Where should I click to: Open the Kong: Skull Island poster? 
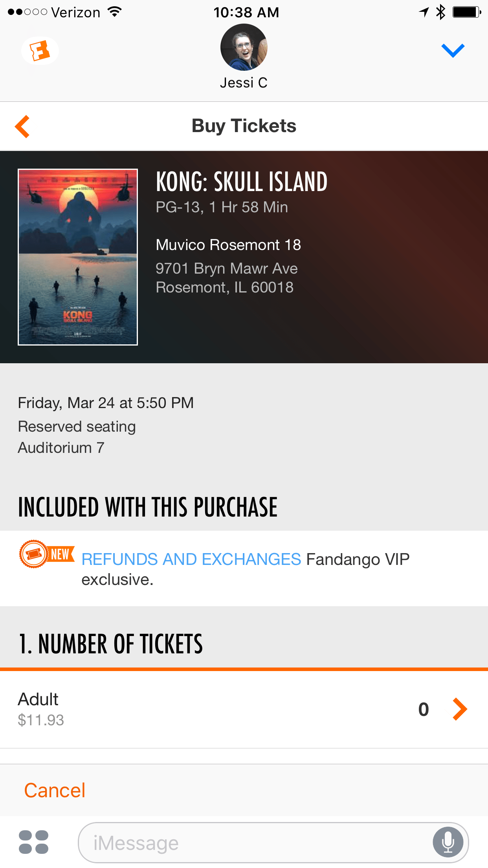(78, 257)
